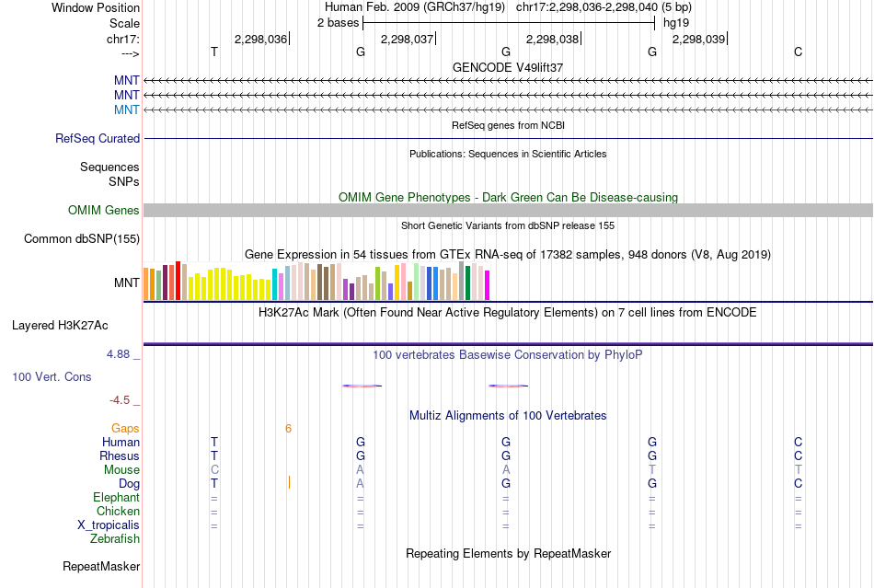
Task: Open the light blue MNT transcript label
Action: click(127, 110)
